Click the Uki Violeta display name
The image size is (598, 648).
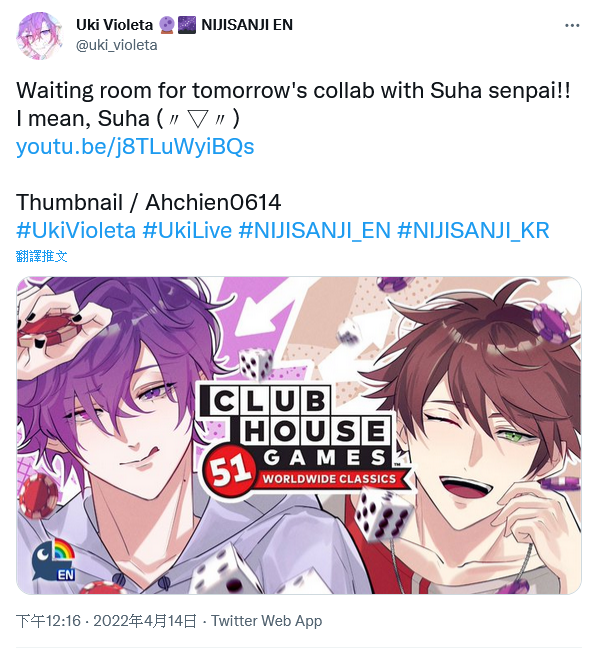[114, 25]
